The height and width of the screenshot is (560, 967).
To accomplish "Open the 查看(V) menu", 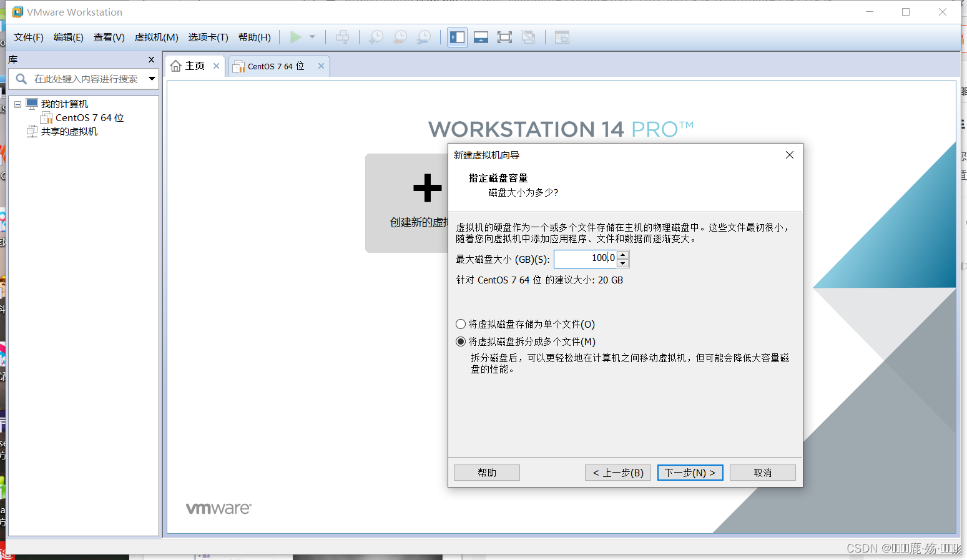I will (109, 37).
